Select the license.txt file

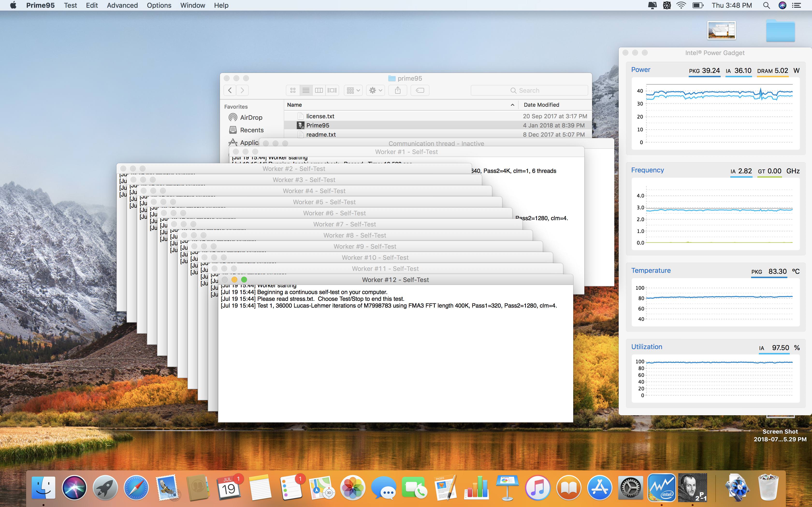[320, 116]
